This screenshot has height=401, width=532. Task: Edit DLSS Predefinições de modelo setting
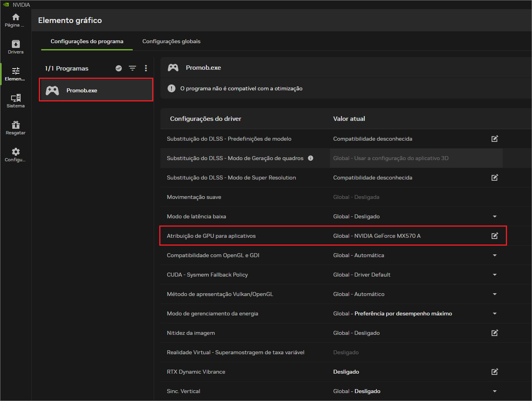point(495,139)
